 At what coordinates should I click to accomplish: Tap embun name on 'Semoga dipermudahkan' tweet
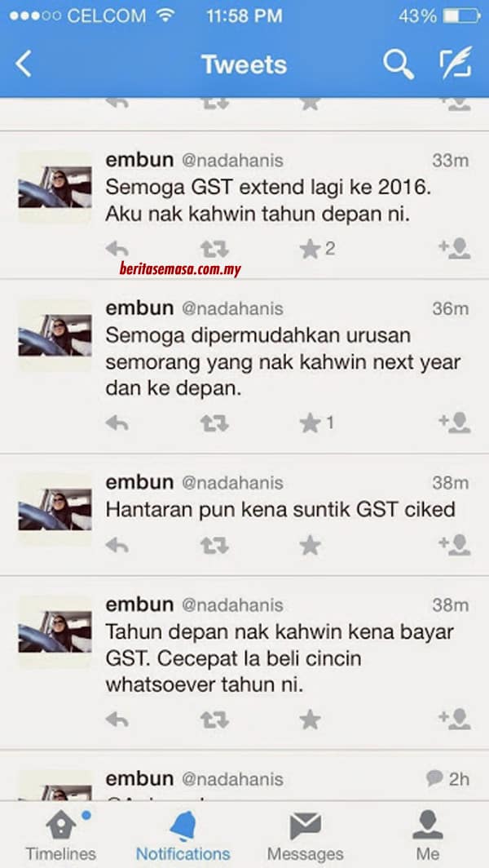[x=139, y=308]
